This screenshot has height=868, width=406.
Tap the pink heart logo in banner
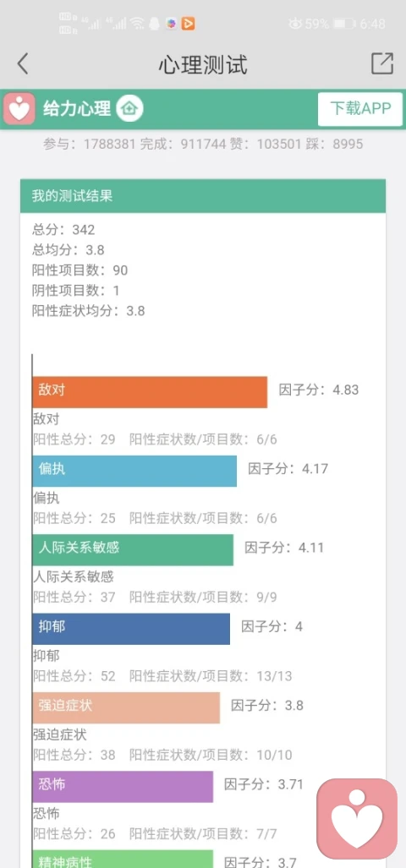pyautogui.click(x=19, y=108)
